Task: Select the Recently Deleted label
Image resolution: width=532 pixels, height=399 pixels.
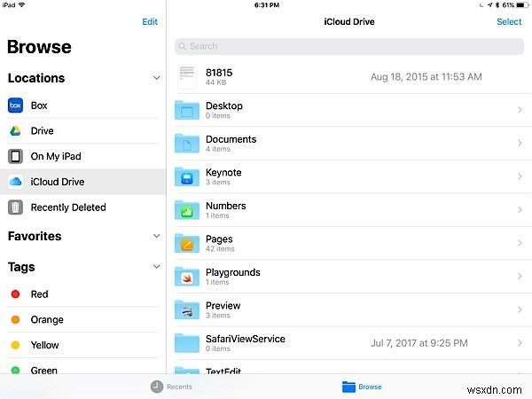Action: 68,207
